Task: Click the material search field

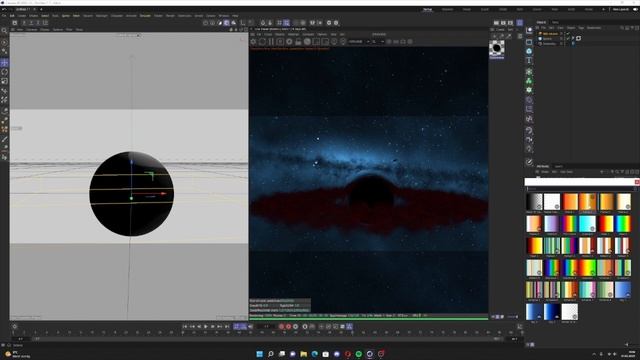Action: tap(581, 189)
